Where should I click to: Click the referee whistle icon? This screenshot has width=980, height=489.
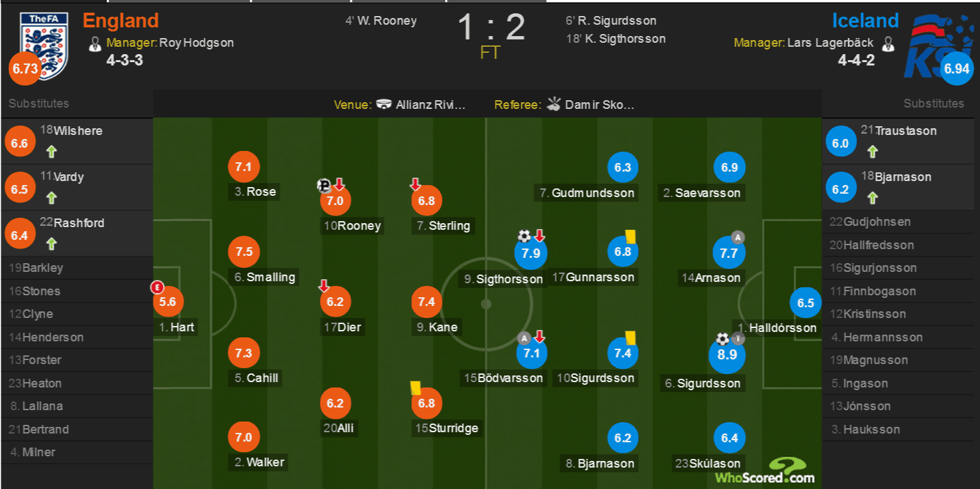554,104
